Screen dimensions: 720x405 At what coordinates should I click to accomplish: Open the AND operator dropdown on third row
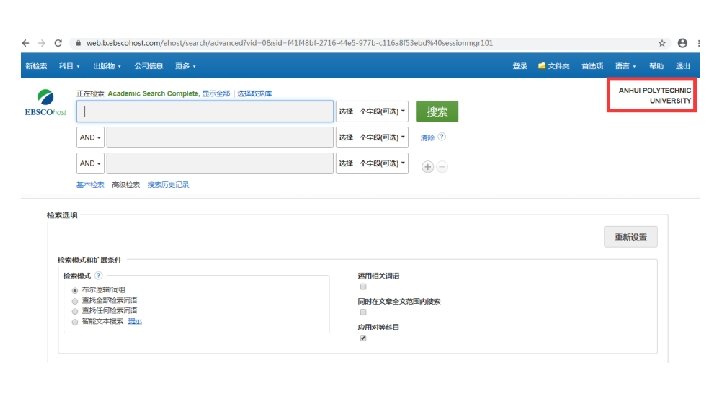coord(90,163)
